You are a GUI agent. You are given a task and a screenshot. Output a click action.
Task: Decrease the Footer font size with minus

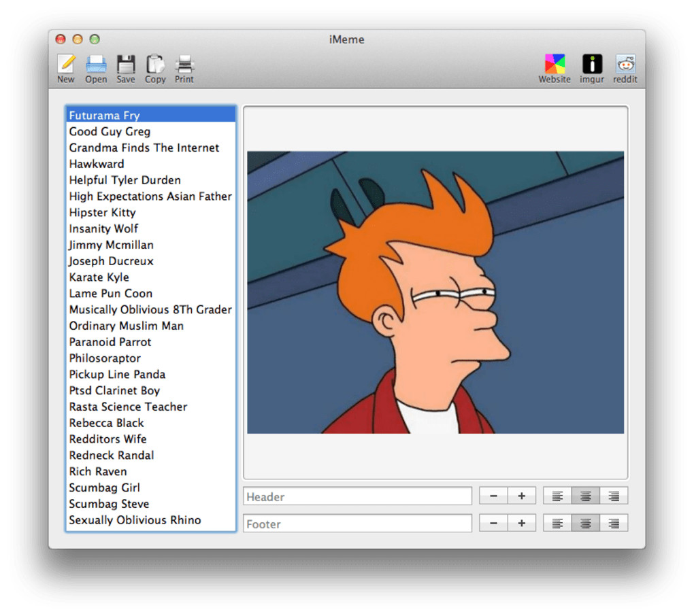pos(493,523)
